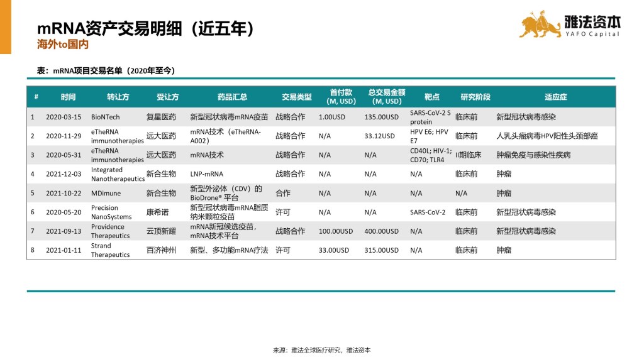Click the 海外to国内 subtitle
Viewport: 644px width, 362px height.
62,45
